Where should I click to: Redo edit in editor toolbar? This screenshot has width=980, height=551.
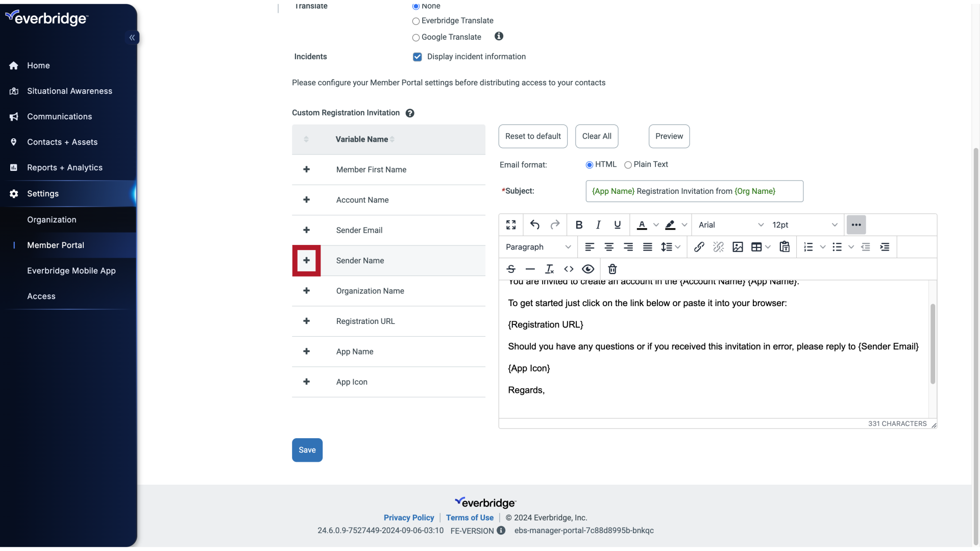555,225
